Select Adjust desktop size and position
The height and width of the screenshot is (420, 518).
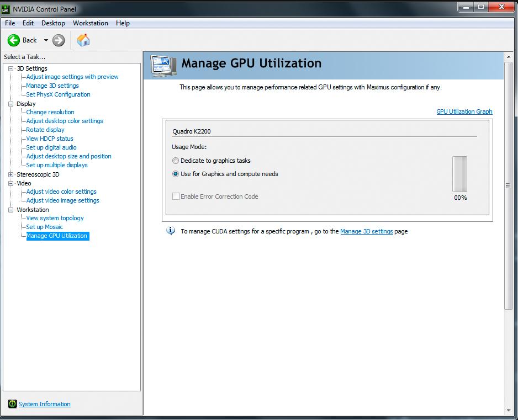click(x=68, y=157)
